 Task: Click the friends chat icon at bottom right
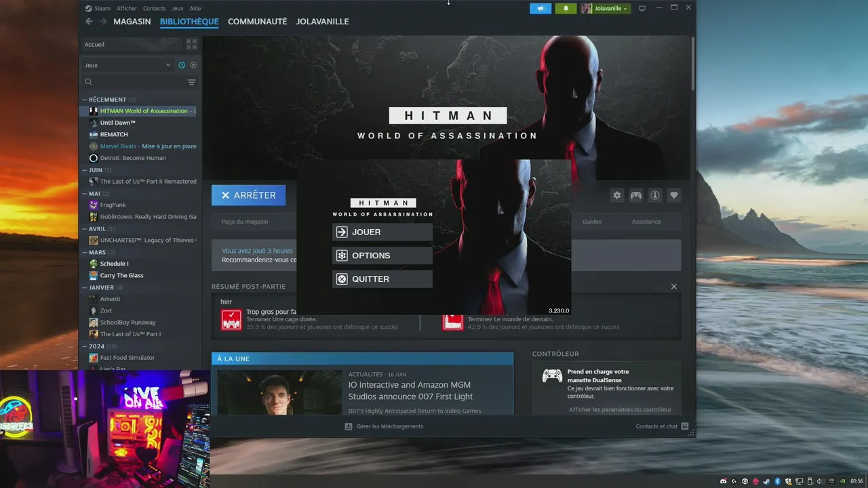pos(685,426)
